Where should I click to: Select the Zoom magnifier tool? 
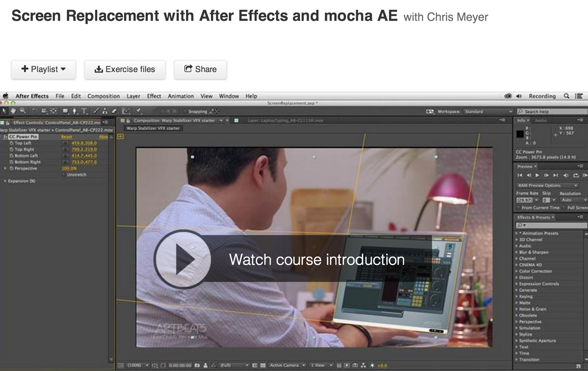click(x=23, y=111)
